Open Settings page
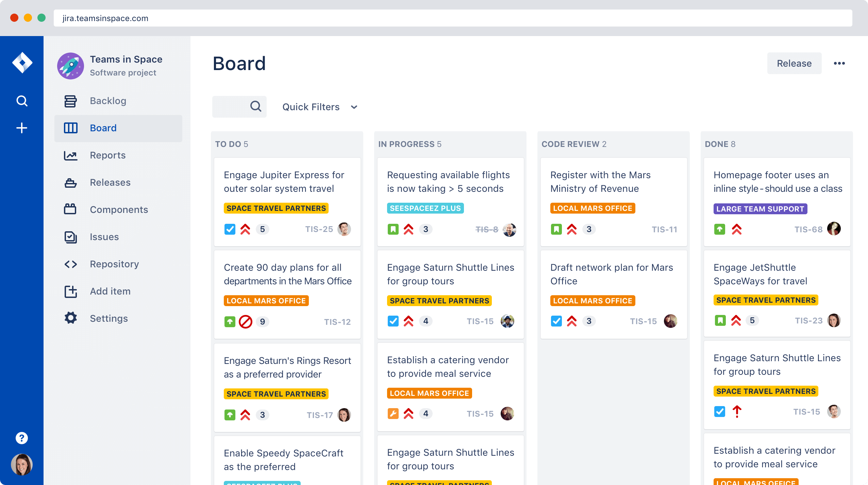The width and height of the screenshot is (868, 485). click(x=108, y=318)
